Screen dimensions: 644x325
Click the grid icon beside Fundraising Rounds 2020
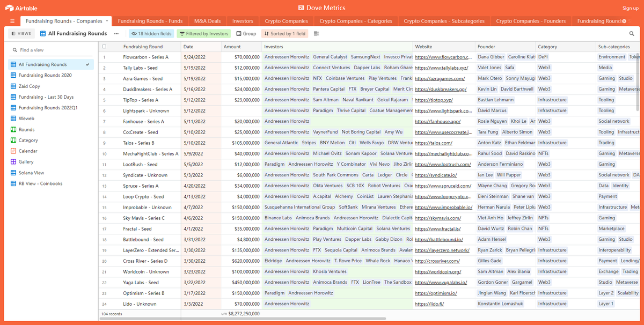(x=13, y=75)
